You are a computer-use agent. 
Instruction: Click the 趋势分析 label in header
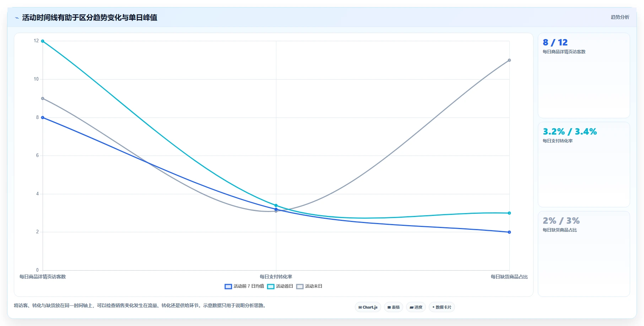(x=620, y=17)
